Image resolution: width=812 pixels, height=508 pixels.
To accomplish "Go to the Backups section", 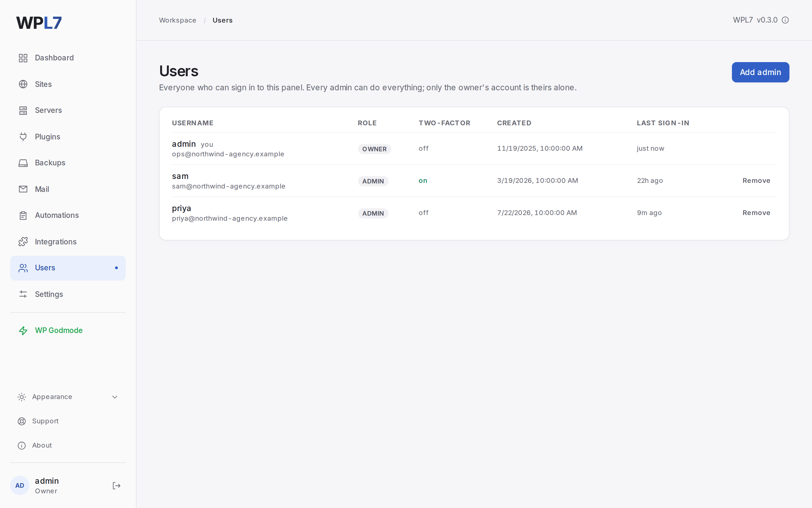I will tap(68, 163).
